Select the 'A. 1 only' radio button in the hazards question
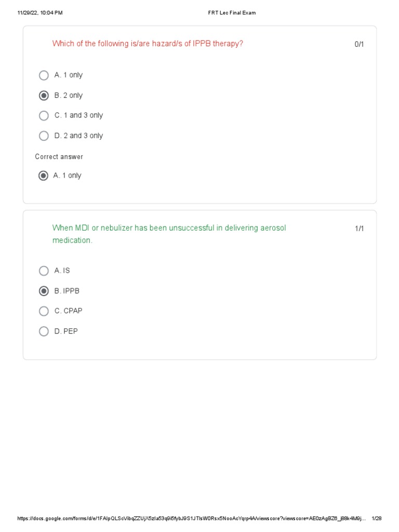This screenshot has width=399, height=532. pos(44,75)
